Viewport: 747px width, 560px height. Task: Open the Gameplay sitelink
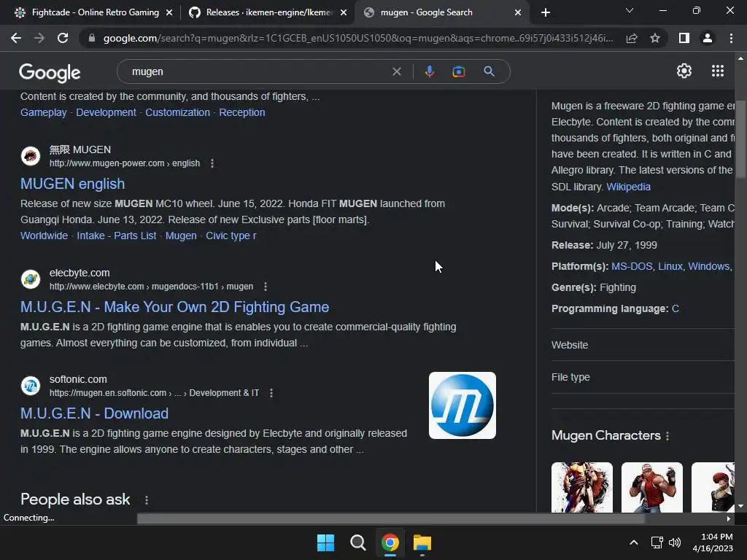43,113
